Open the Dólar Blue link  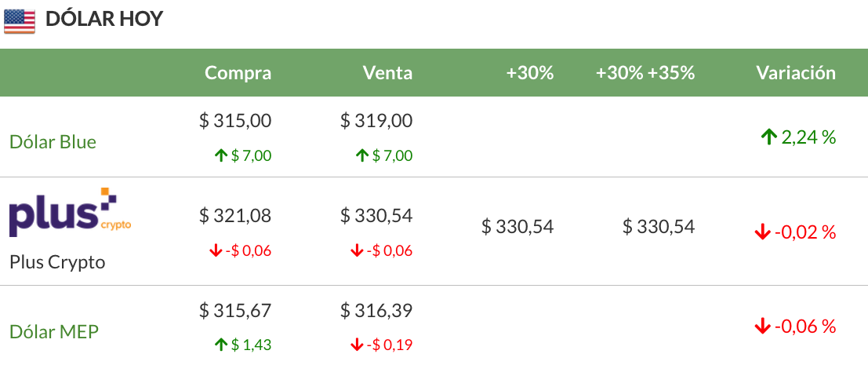tap(53, 142)
